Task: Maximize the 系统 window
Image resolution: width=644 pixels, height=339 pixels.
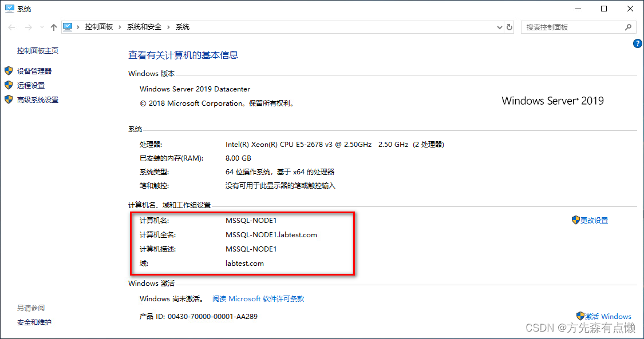Action: [604, 9]
